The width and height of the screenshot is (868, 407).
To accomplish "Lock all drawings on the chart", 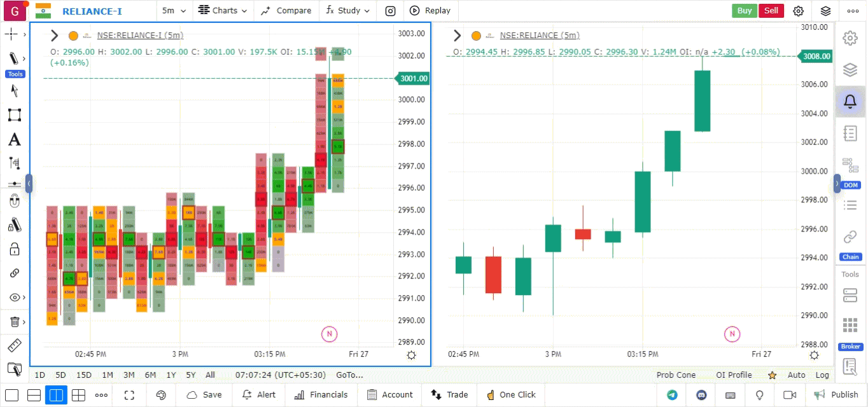I will coord(14,249).
